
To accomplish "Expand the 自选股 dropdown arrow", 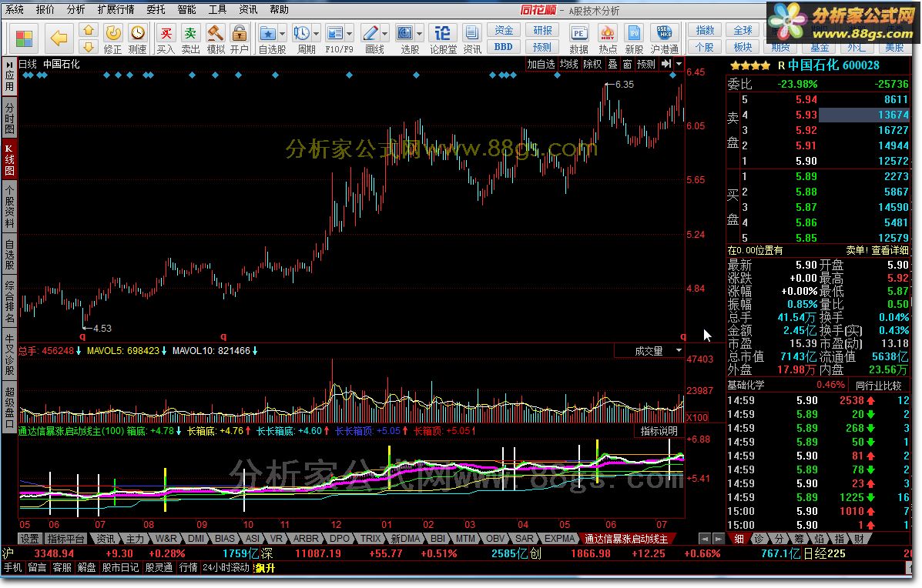I will pyautogui.click(x=282, y=34).
